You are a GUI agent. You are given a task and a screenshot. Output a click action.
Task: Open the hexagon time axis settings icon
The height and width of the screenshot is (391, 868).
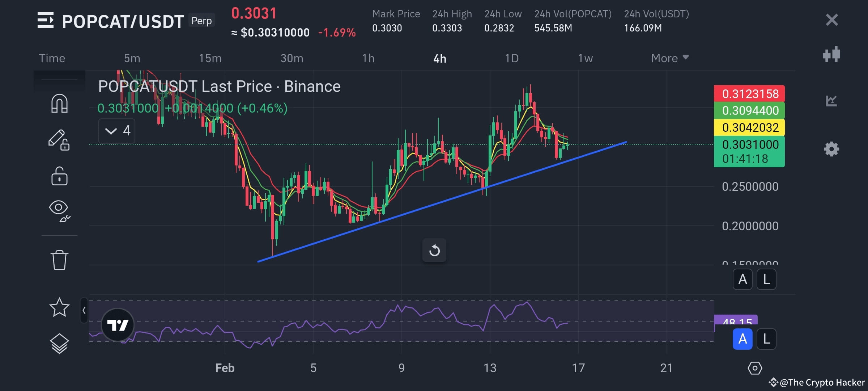coord(755,368)
